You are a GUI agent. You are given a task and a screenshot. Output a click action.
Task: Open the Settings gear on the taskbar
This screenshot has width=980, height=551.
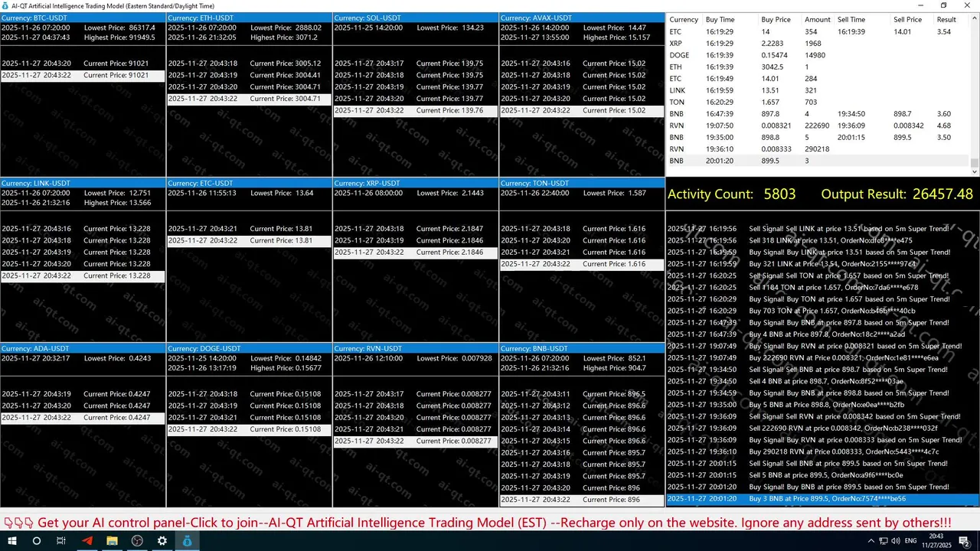pyautogui.click(x=162, y=541)
